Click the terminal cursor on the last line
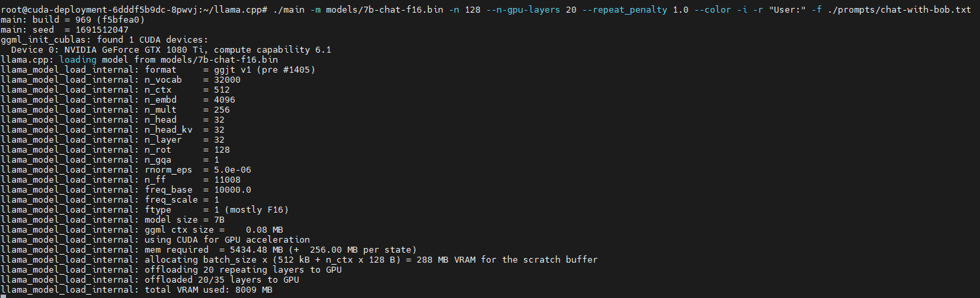980x298 pixels. (3, 296)
